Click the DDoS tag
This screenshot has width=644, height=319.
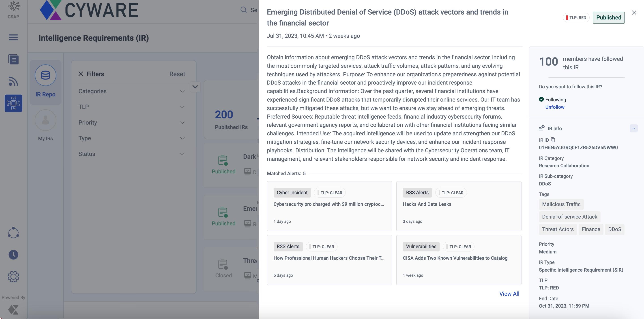(x=614, y=229)
